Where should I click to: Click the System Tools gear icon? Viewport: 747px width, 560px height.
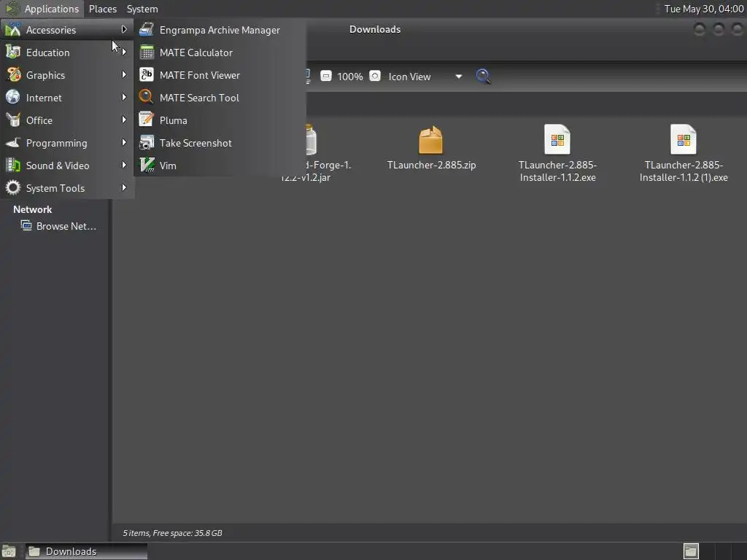pos(13,187)
